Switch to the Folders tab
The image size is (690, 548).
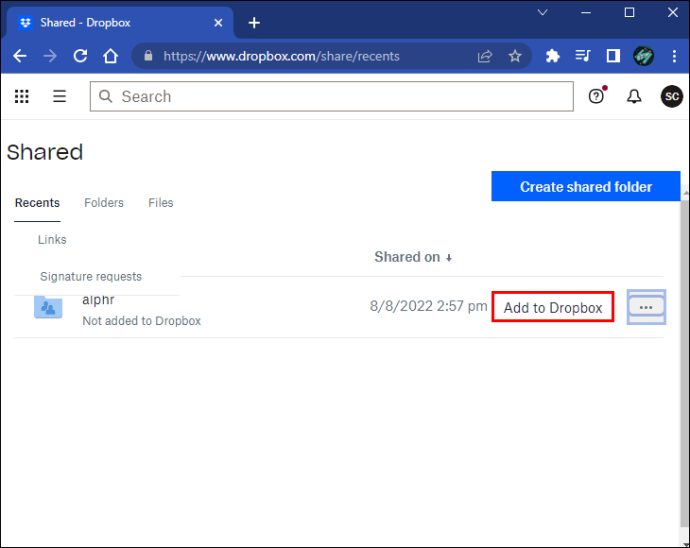(104, 203)
